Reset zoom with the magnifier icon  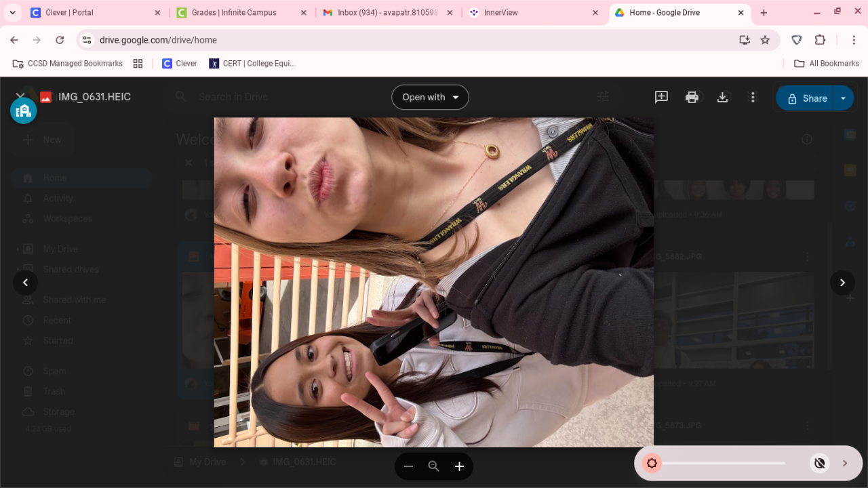click(434, 466)
